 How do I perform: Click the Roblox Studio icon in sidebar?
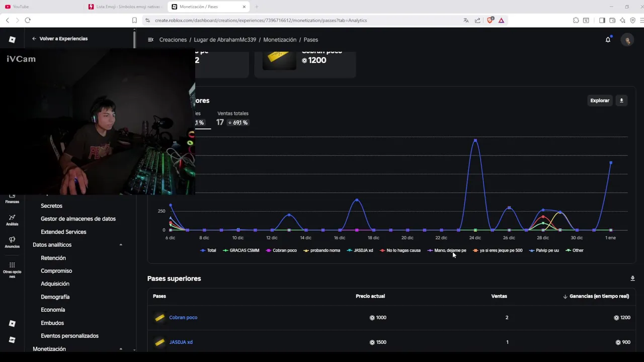pyautogui.click(x=12, y=340)
